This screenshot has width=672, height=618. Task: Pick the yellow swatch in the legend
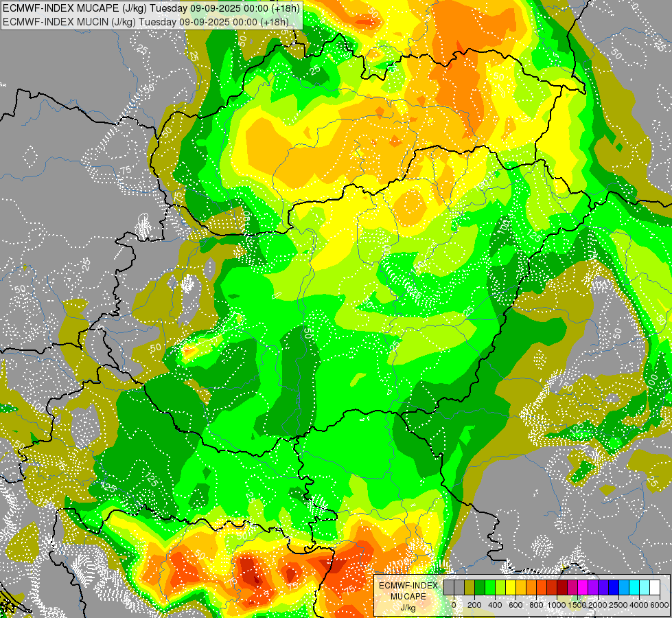tap(511, 587)
